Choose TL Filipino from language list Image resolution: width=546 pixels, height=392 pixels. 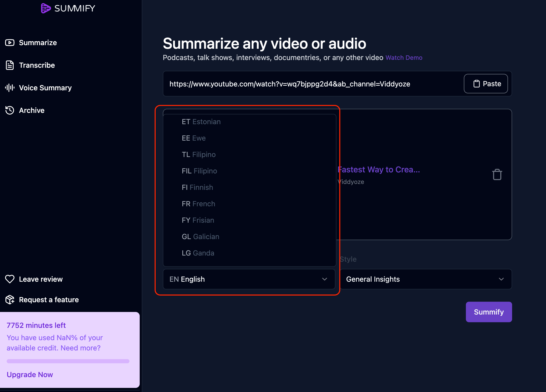(x=249, y=154)
